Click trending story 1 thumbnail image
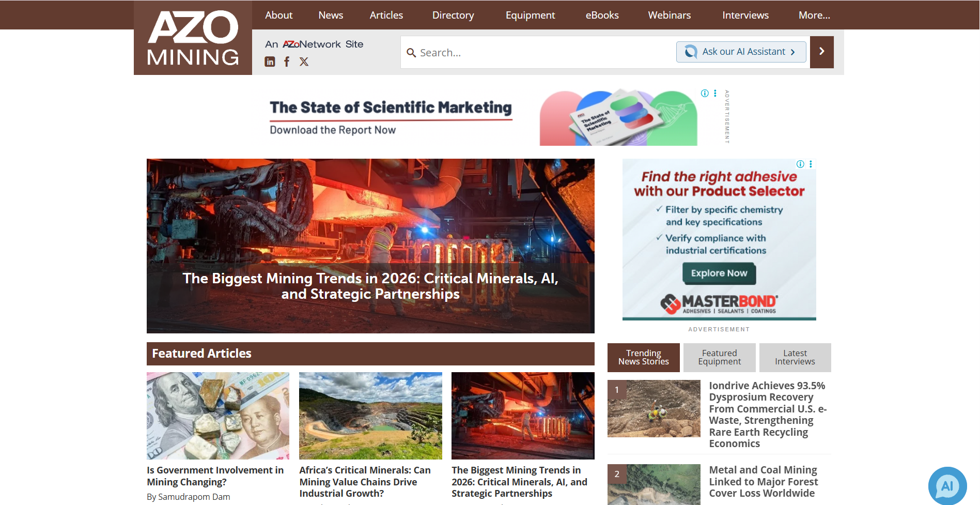 [654, 408]
